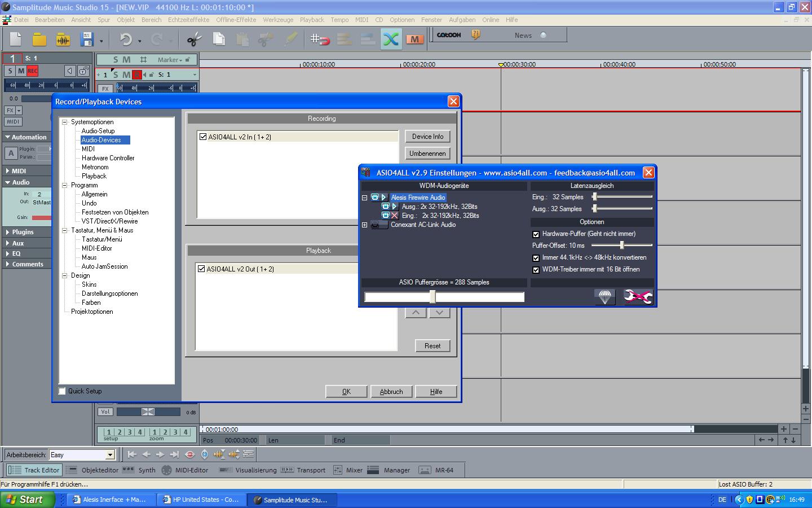Click 00:00:30:00 playhead marker on timeline

point(501,65)
